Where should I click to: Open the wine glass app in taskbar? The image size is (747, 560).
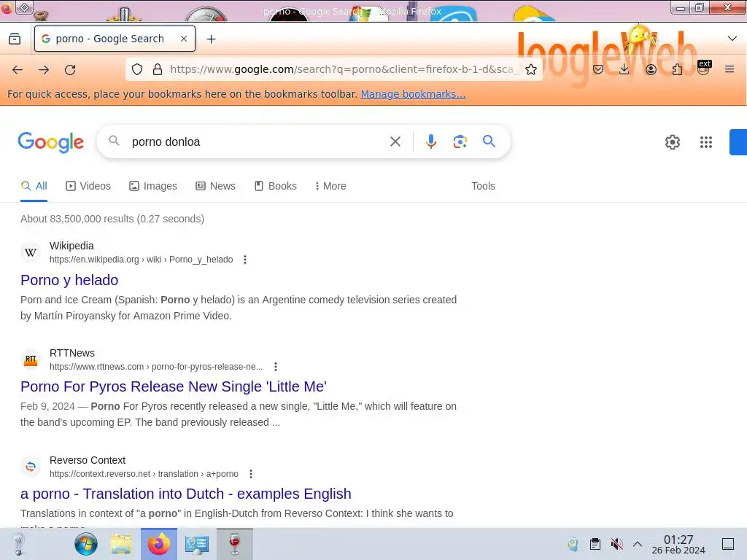click(x=234, y=544)
